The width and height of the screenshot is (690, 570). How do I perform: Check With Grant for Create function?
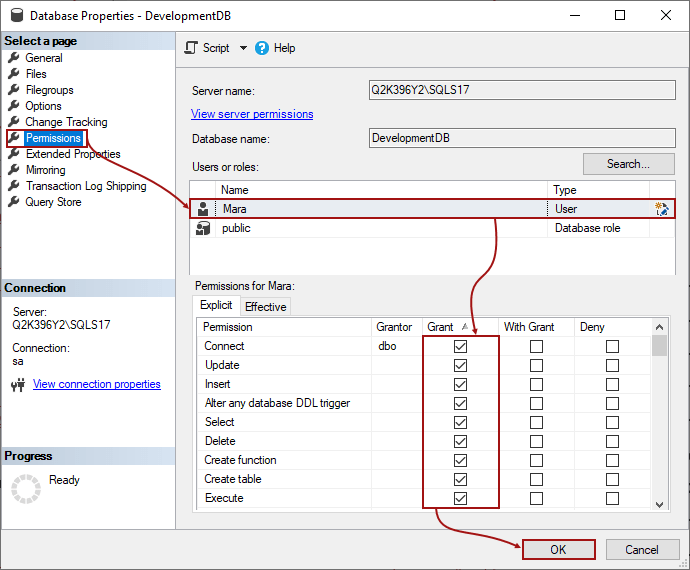click(536, 460)
